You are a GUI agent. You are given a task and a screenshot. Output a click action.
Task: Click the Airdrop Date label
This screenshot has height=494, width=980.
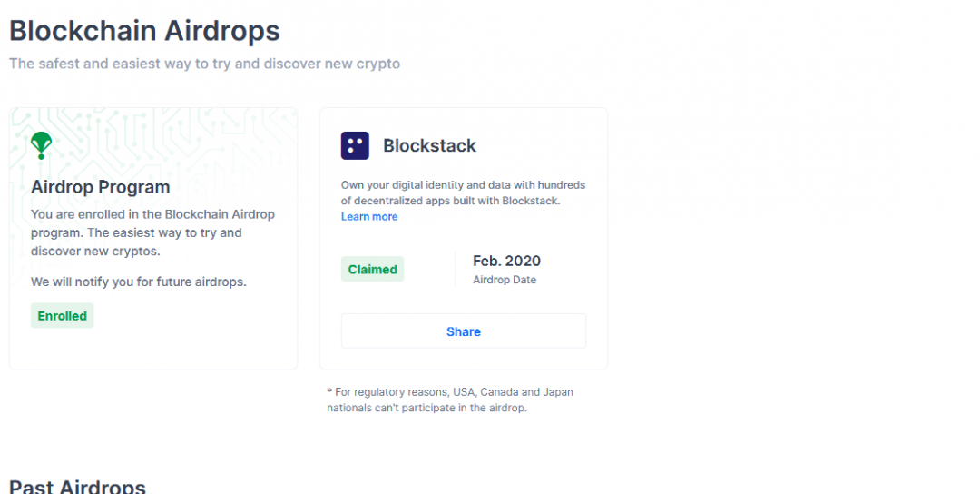(505, 281)
